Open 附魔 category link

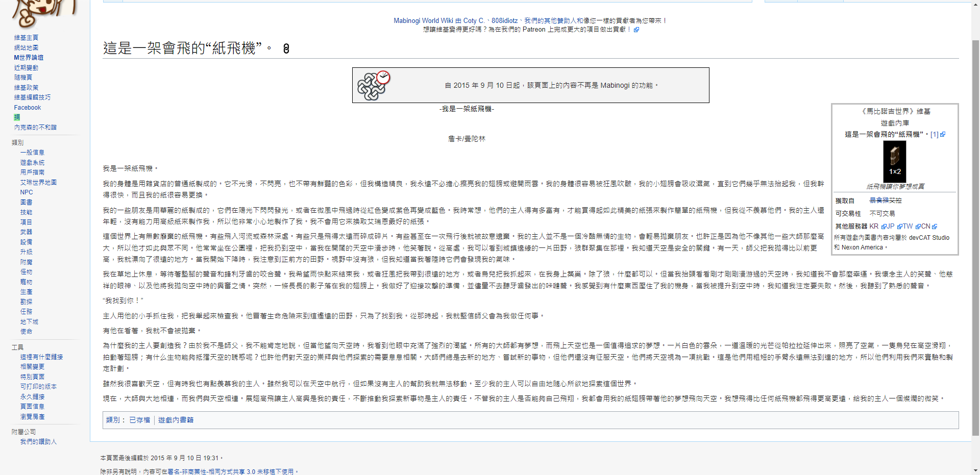[26, 262]
